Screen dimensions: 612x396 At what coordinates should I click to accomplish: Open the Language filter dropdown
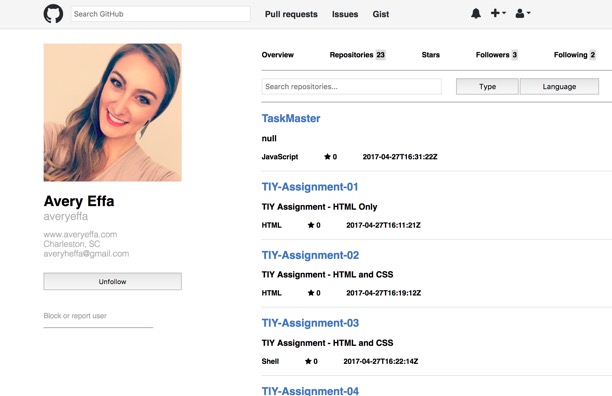click(x=559, y=87)
